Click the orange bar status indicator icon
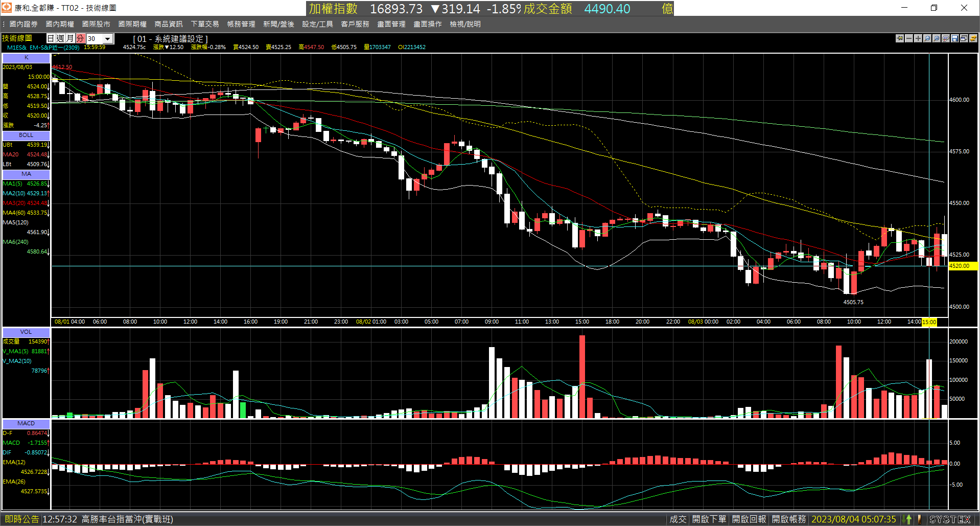The width and height of the screenshot is (980, 526). (x=920, y=519)
